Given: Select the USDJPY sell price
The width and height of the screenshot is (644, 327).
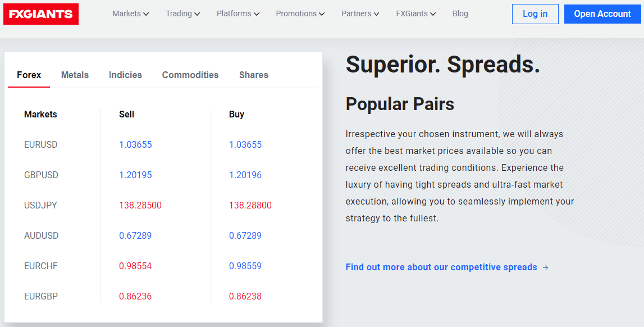Looking at the screenshot, I should [x=140, y=205].
